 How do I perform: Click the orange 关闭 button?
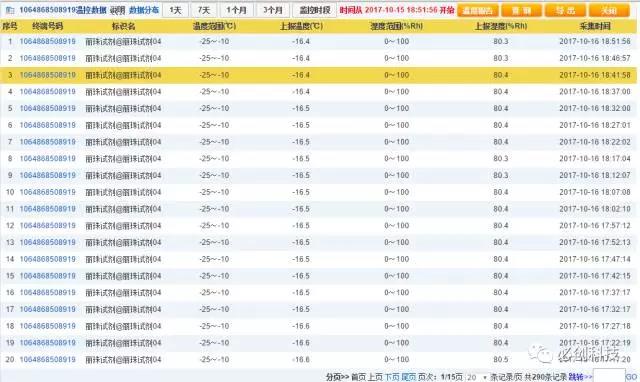click(609, 11)
